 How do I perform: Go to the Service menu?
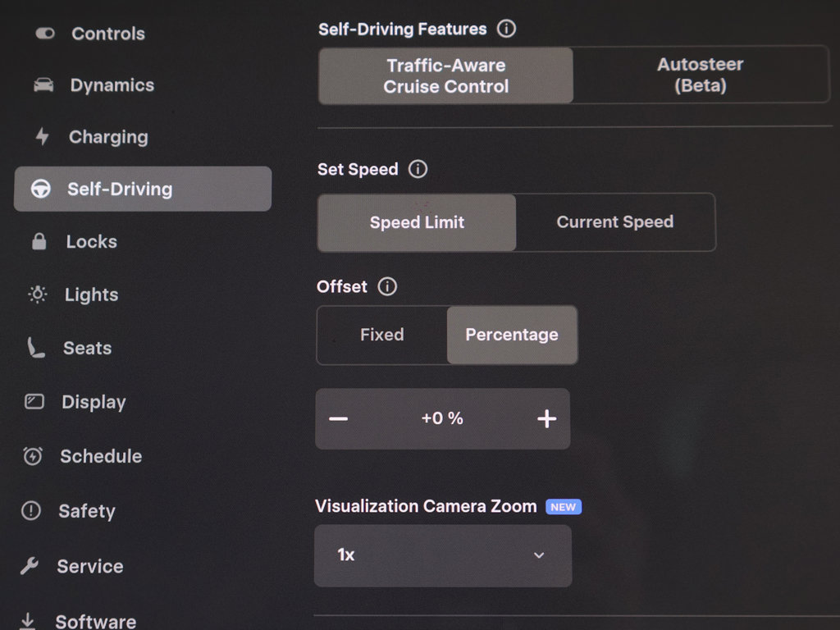click(x=90, y=566)
